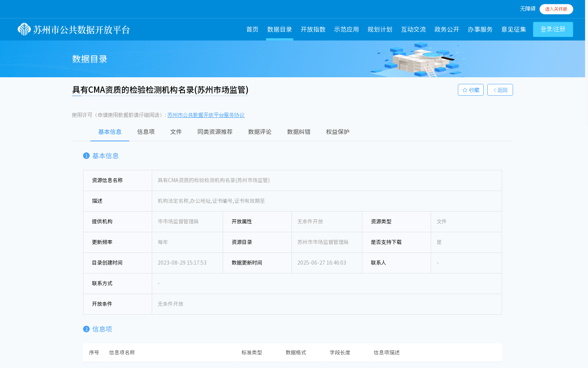The image size is (588, 368).
Task: Click the 2023-08-29 15:17:53 creation time
Action: click(182, 263)
